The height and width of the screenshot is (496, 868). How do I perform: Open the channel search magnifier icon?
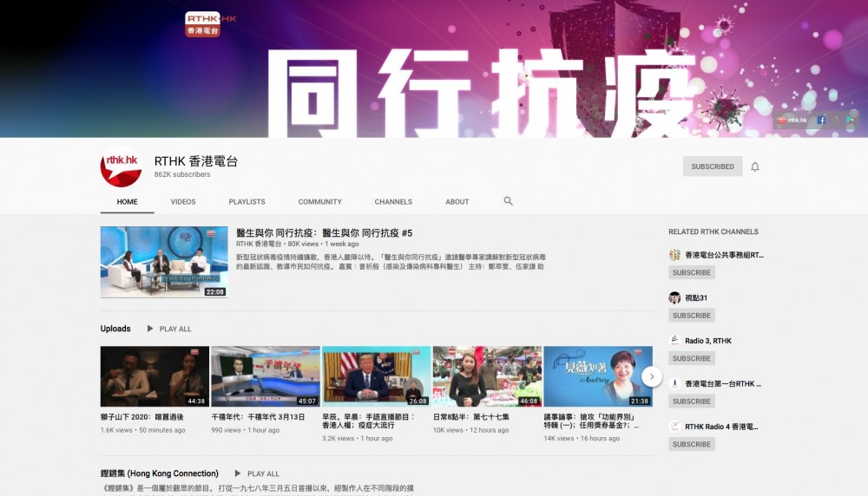(x=508, y=201)
